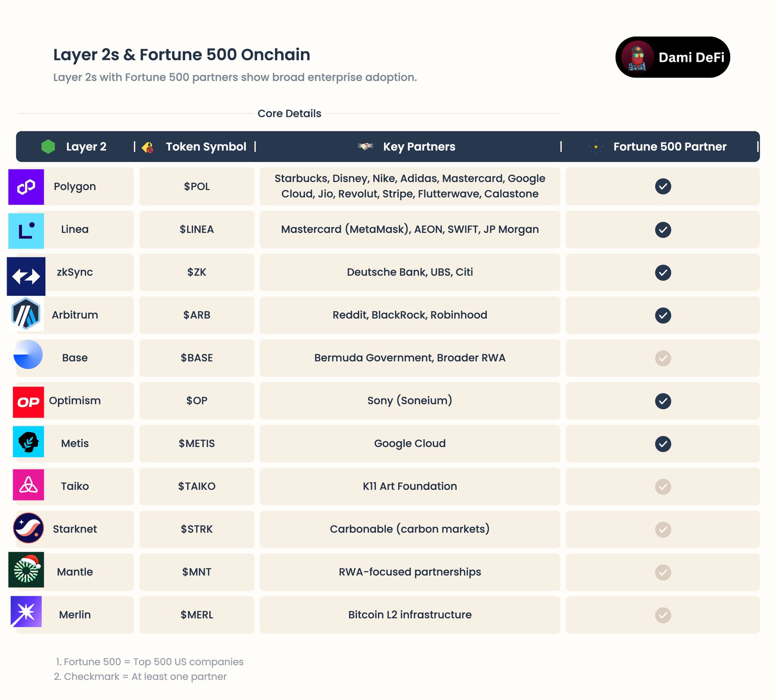Click Mantle logo with Santa hat
The height and width of the screenshot is (700, 776).
tap(26, 570)
